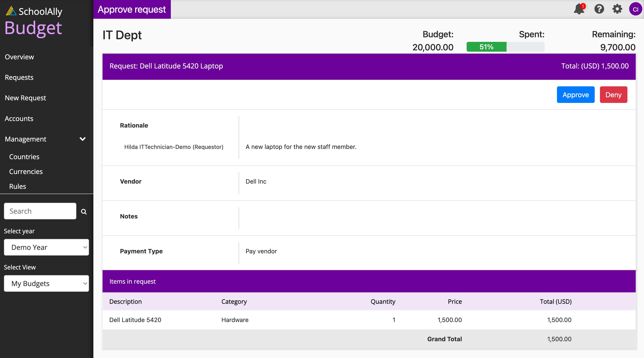The height and width of the screenshot is (358, 644).
Task: Click the 51% spent progress bar
Action: tap(505, 47)
